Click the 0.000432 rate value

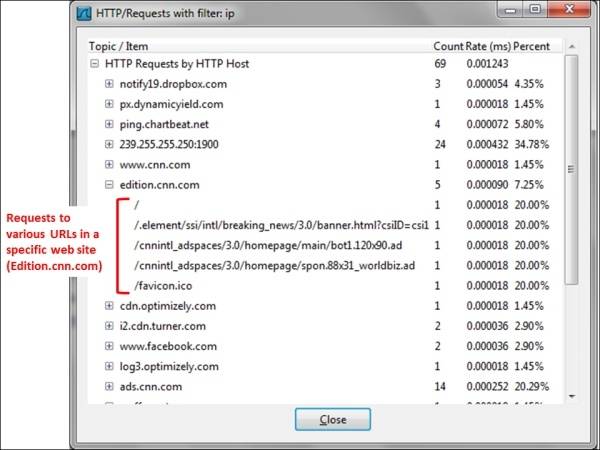pyautogui.click(x=487, y=144)
